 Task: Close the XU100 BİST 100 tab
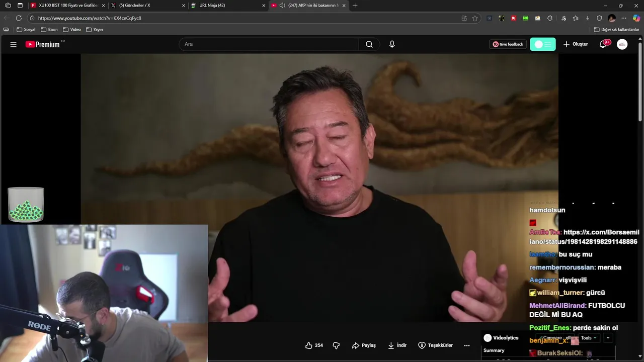(x=104, y=6)
